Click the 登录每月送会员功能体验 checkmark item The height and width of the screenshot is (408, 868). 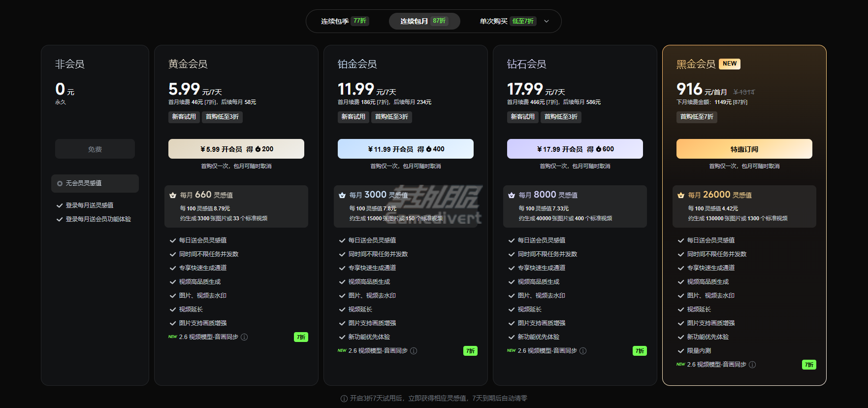pyautogui.click(x=98, y=219)
